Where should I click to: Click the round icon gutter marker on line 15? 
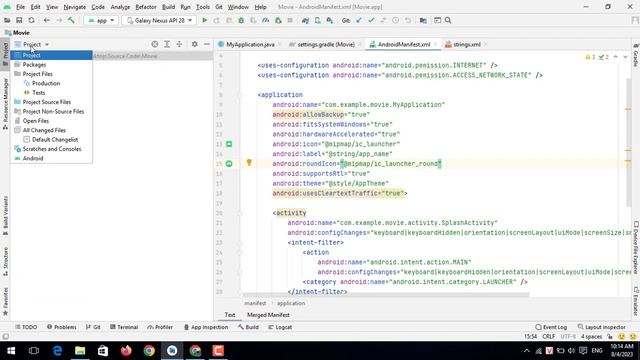(229, 164)
